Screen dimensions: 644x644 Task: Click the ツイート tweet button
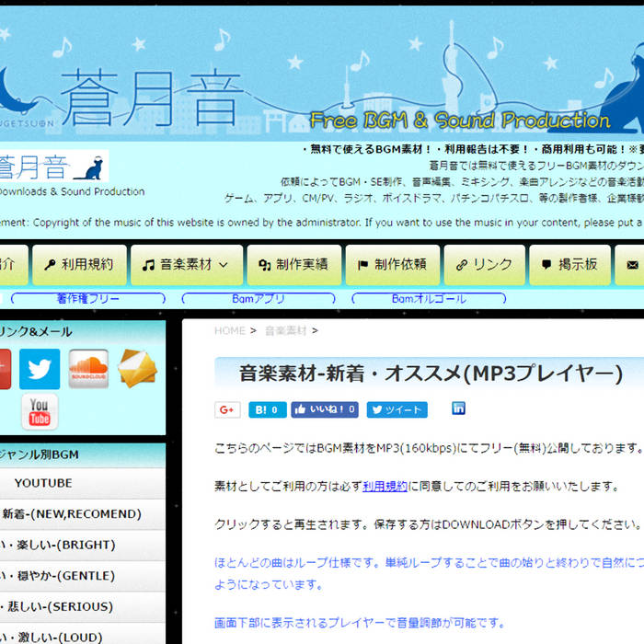(397, 409)
